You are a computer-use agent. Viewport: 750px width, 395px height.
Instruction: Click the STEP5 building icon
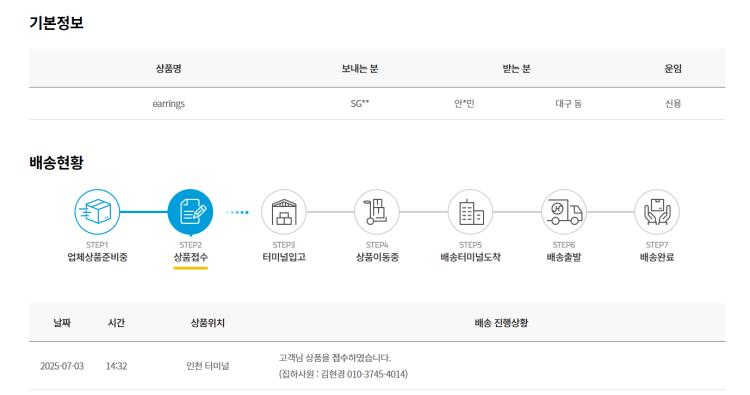pyautogui.click(x=471, y=212)
